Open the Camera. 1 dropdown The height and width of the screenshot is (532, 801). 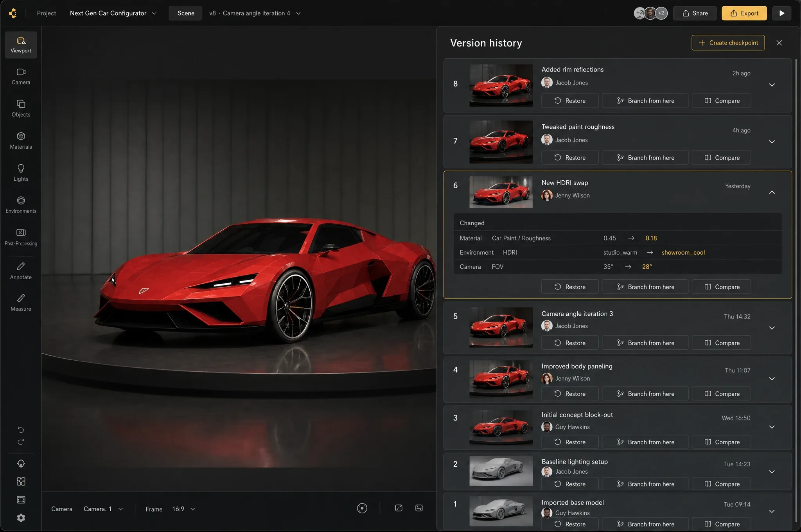(x=103, y=509)
